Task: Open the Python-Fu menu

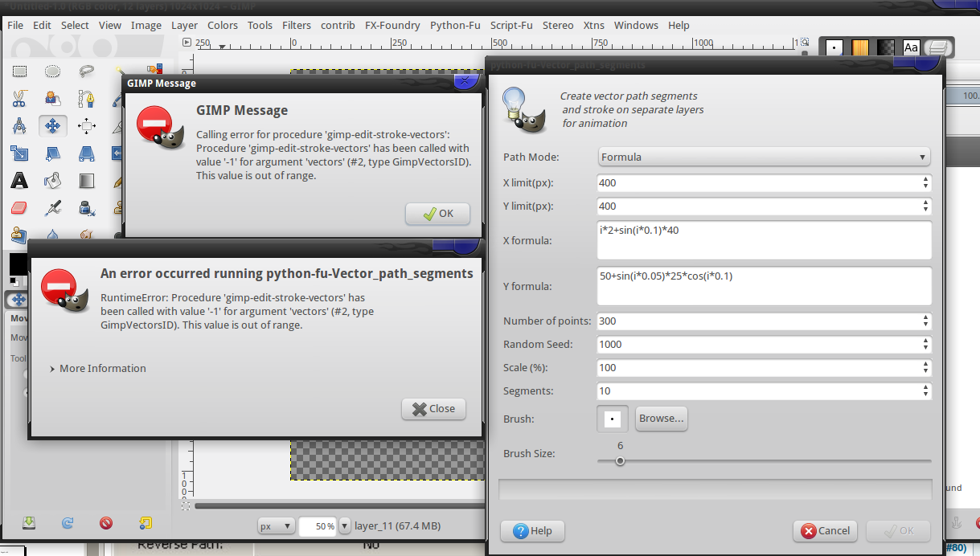Action: (455, 25)
